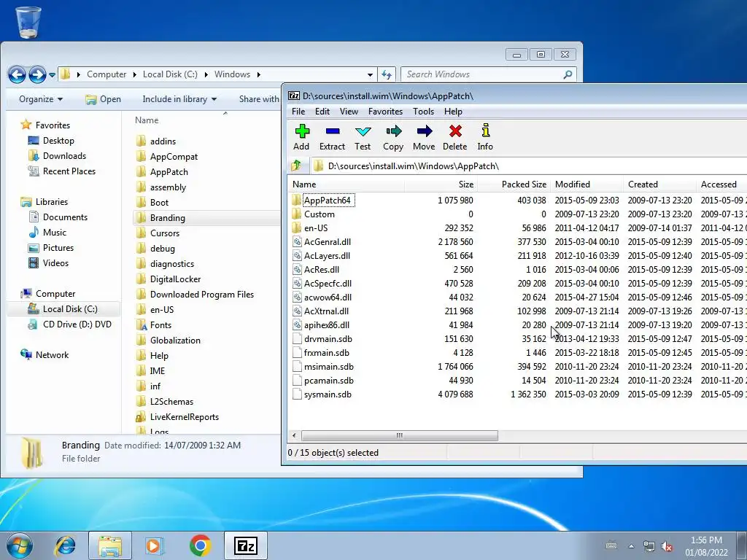Select Network in navigation pane
The width and height of the screenshot is (747, 560).
click(52, 355)
